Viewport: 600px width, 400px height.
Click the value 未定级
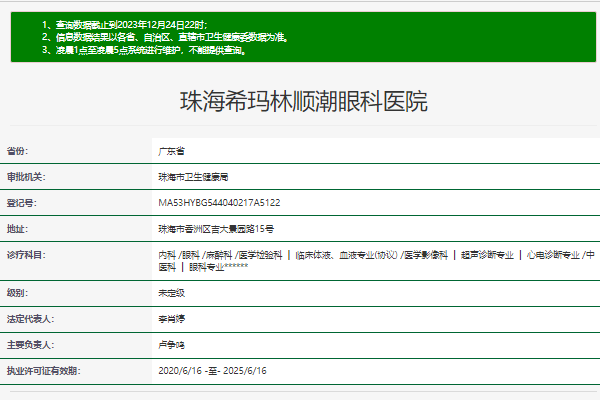point(171,293)
